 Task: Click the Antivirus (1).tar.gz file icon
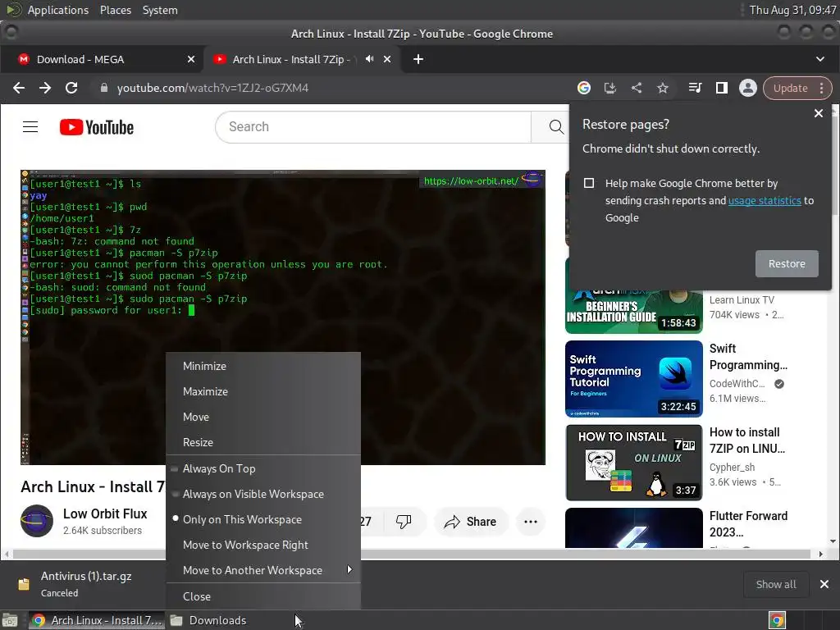24,584
